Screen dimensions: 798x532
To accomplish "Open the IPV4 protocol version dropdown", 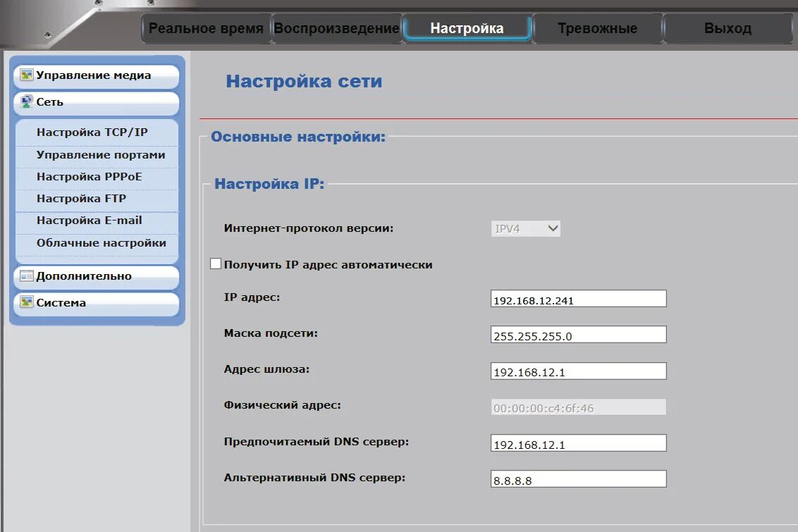I will click(x=526, y=228).
